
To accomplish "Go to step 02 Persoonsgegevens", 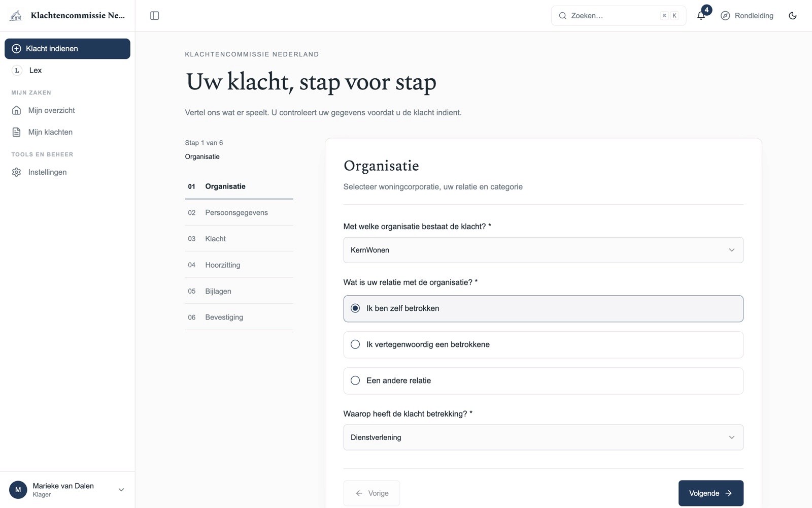I will pos(239,213).
